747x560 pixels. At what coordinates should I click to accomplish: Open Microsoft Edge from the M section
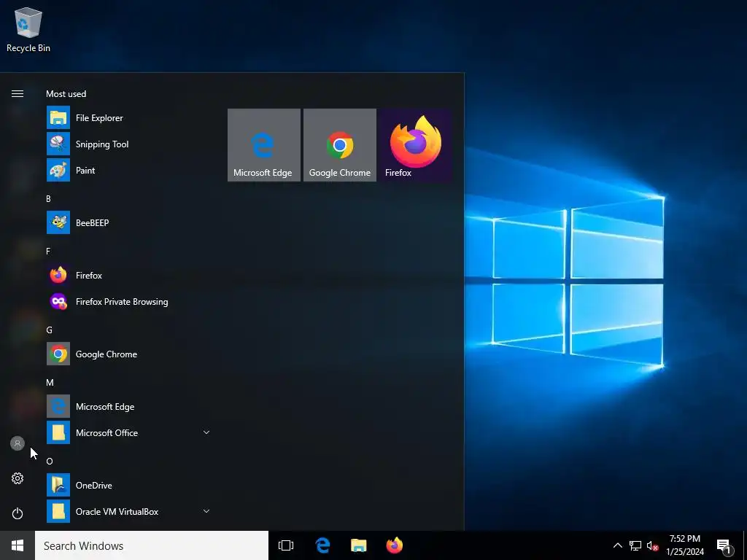(129, 406)
